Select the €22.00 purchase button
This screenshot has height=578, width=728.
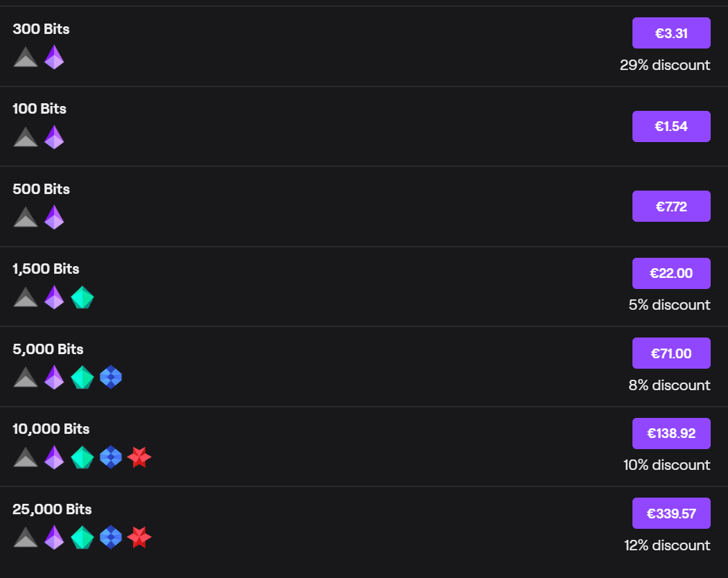click(x=671, y=273)
